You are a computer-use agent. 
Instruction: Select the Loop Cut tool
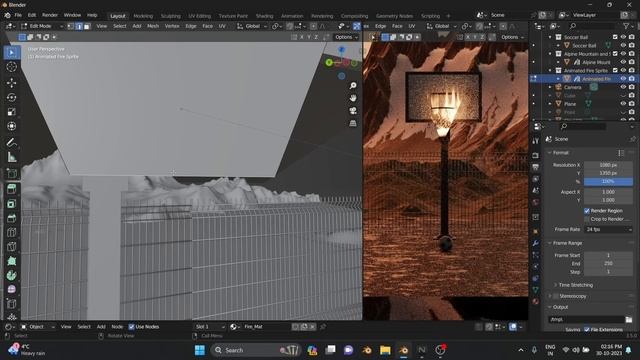(11, 232)
